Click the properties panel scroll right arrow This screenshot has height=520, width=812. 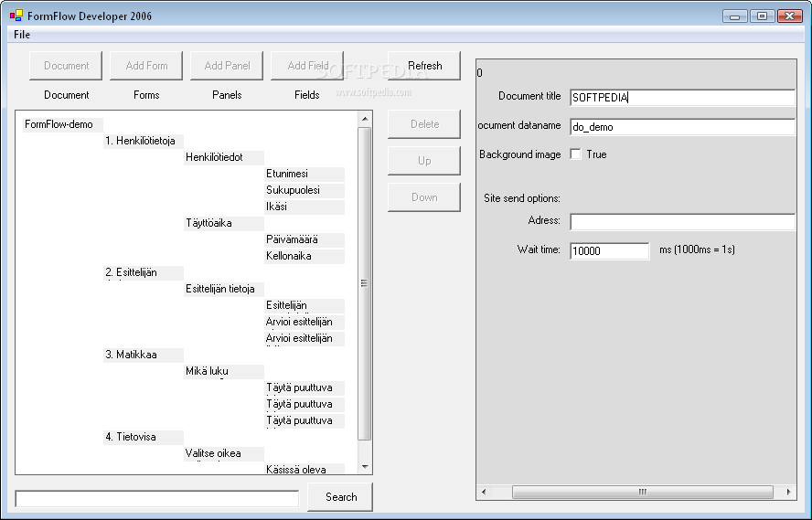[789, 492]
